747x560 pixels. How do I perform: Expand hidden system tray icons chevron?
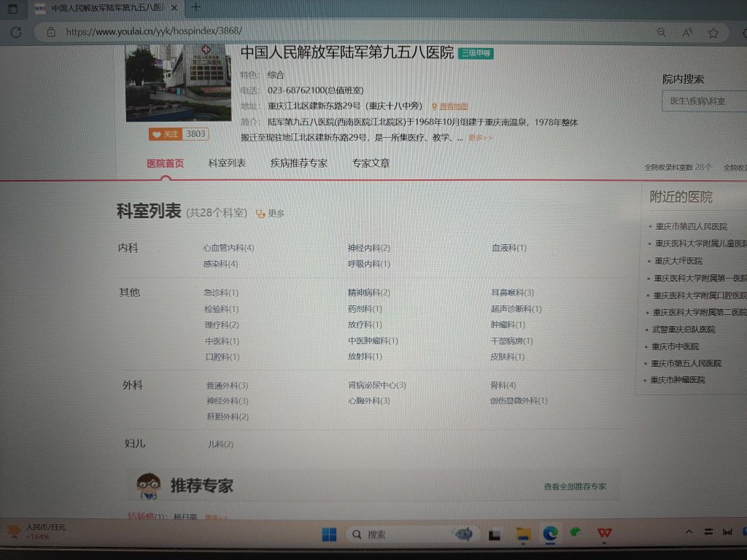(689, 532)
